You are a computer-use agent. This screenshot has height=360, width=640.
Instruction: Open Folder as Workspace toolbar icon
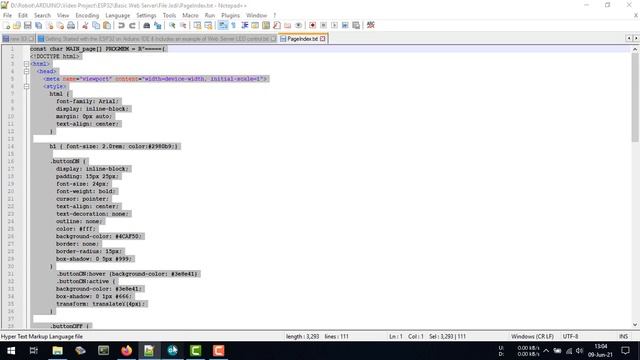pyautogui.click(x=287, y=25)
